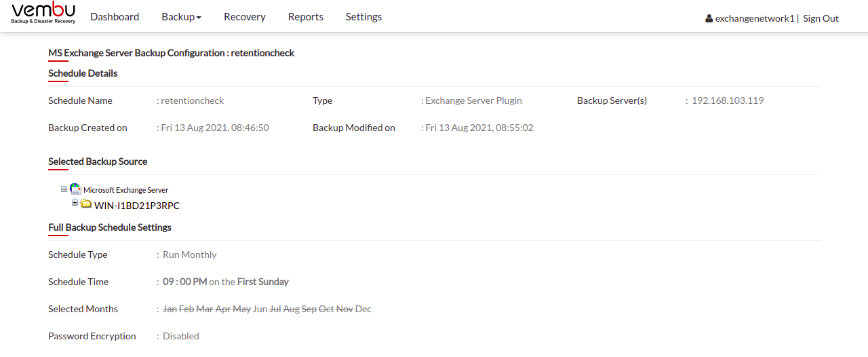Click the exchangenetwork1 username
Image resolution: width=868 pixels, height=357 pixels.
[754, 18]
